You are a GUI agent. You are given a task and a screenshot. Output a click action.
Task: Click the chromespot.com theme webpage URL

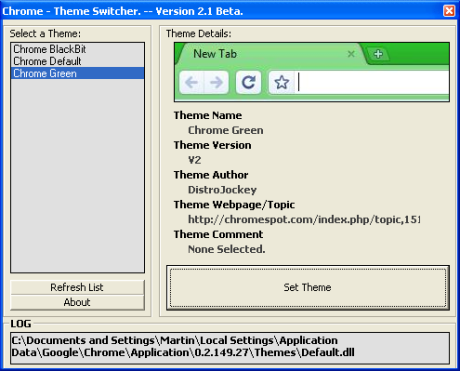tap(304, 220)
